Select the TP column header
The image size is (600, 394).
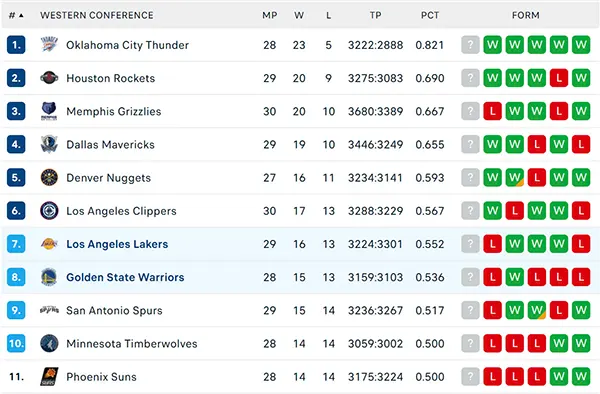[x=375, y=15]
